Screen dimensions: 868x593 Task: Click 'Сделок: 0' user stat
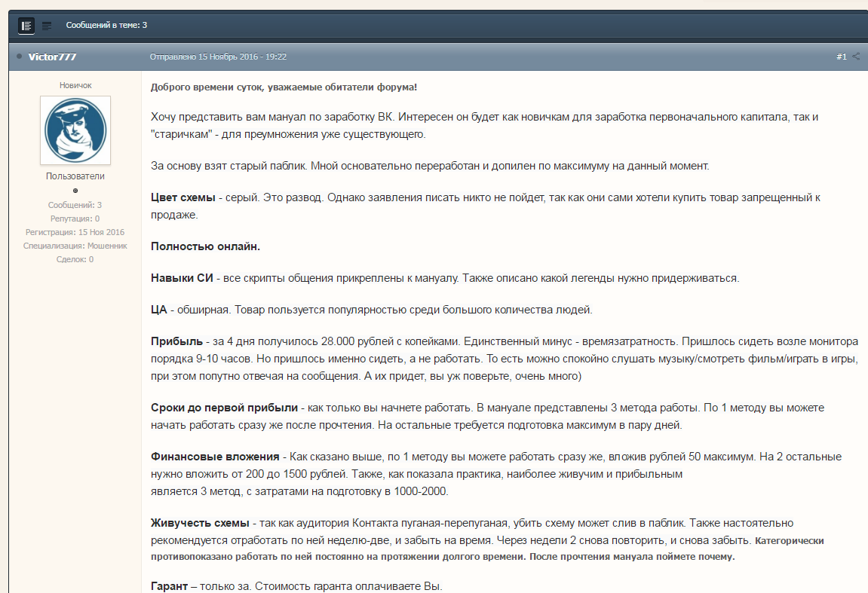tap(75, 259)
